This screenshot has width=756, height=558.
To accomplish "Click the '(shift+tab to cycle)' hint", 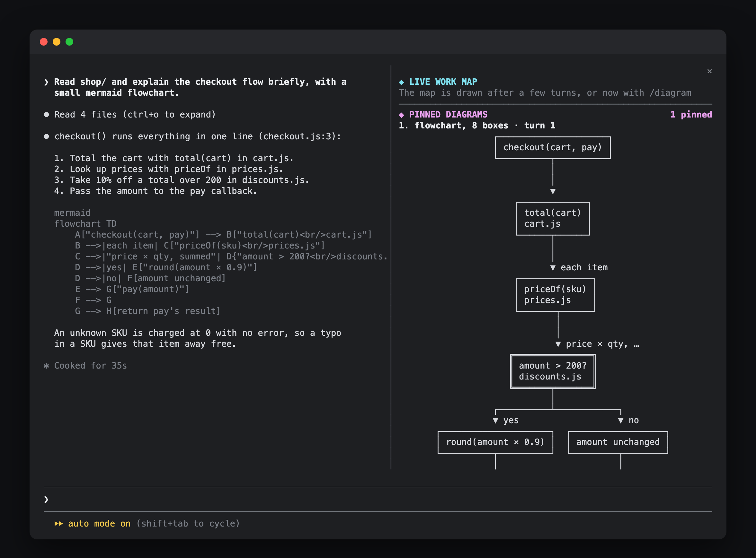I will pyautogui.click(x=188, y=524).
